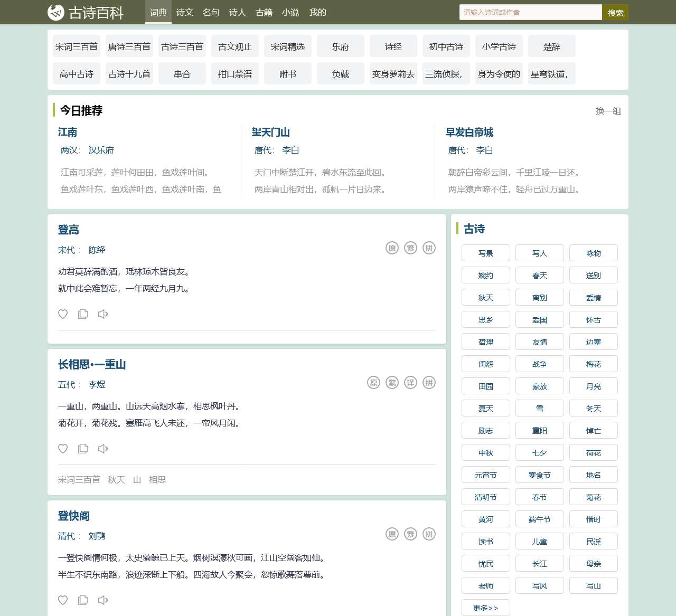Open the 词典 navigation tab
Image resolution: width=676 pixels, height=616 pixels.
[158, 12]
